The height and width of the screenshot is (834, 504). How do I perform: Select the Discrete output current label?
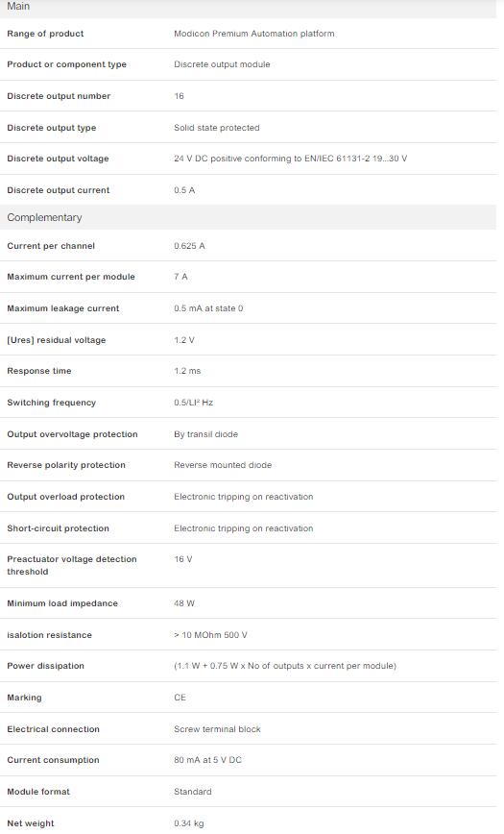[x=58, y=190]
